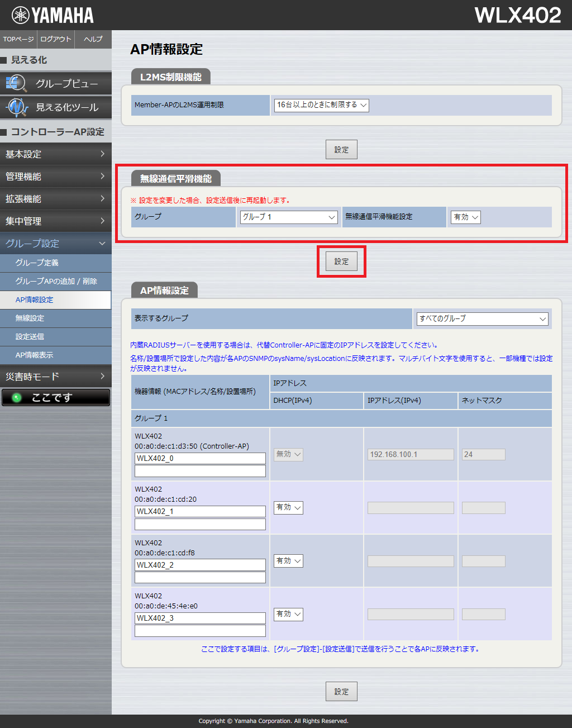
Task: Select 無線設定 in the sidebar
Action: [30, 318]
